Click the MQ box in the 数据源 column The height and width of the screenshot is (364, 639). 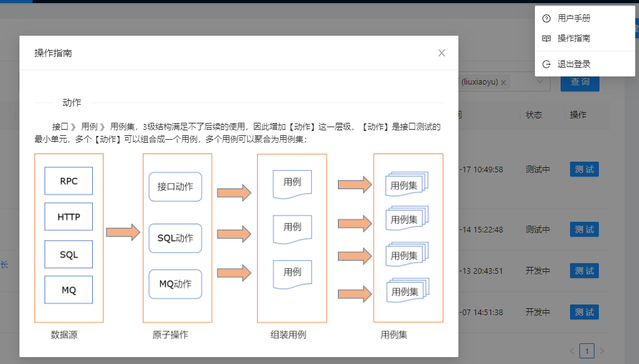click(x=68, y=290)
